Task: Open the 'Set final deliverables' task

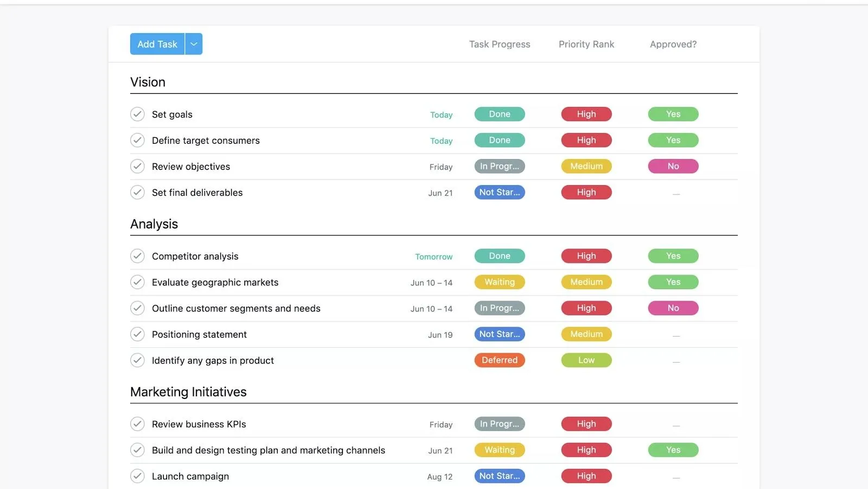Action: point(197,193)
